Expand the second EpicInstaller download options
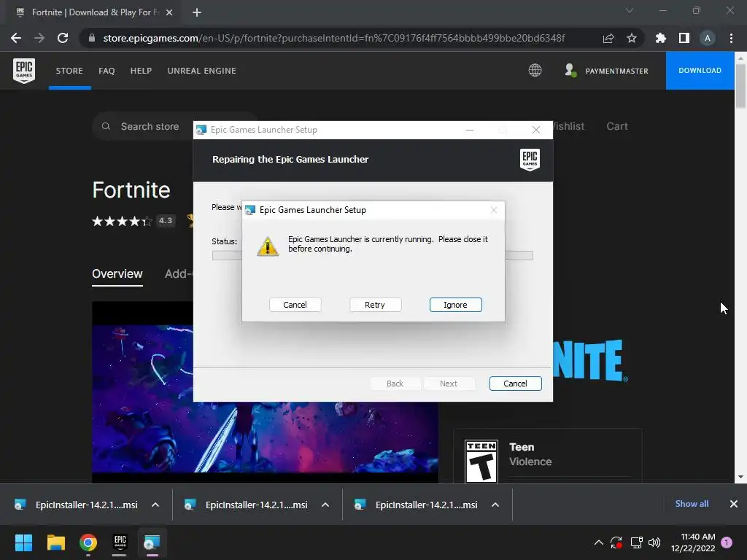747x560 pixels. tap(325, 505)
